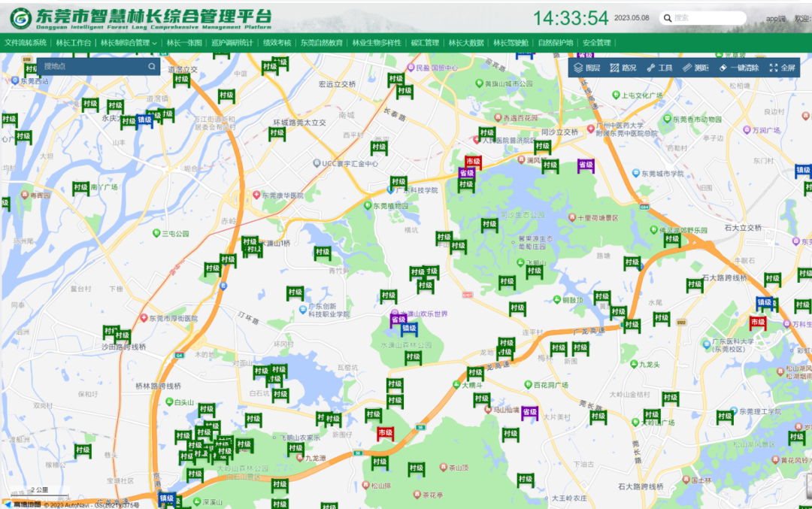Click the magnifier icon in the 搜地点 box
The image size is (812, 509).
click(x=152, y=66)
